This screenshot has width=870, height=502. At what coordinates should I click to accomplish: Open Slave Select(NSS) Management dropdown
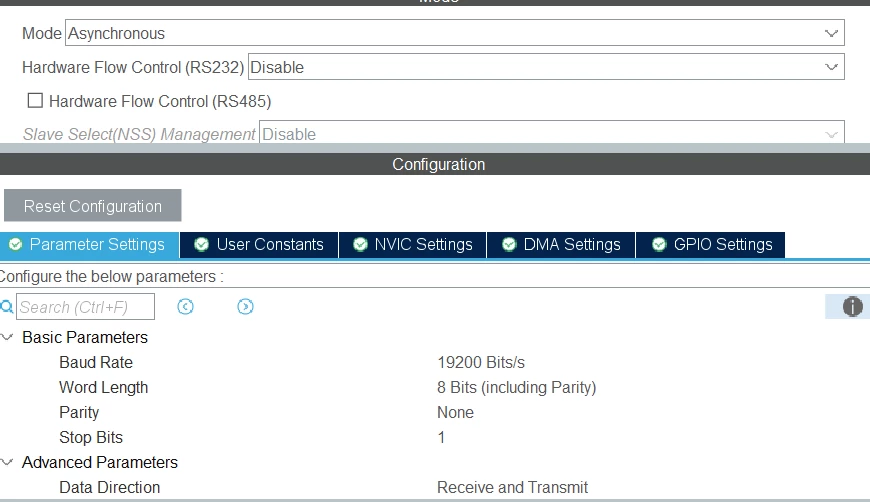tap(552, 134)
